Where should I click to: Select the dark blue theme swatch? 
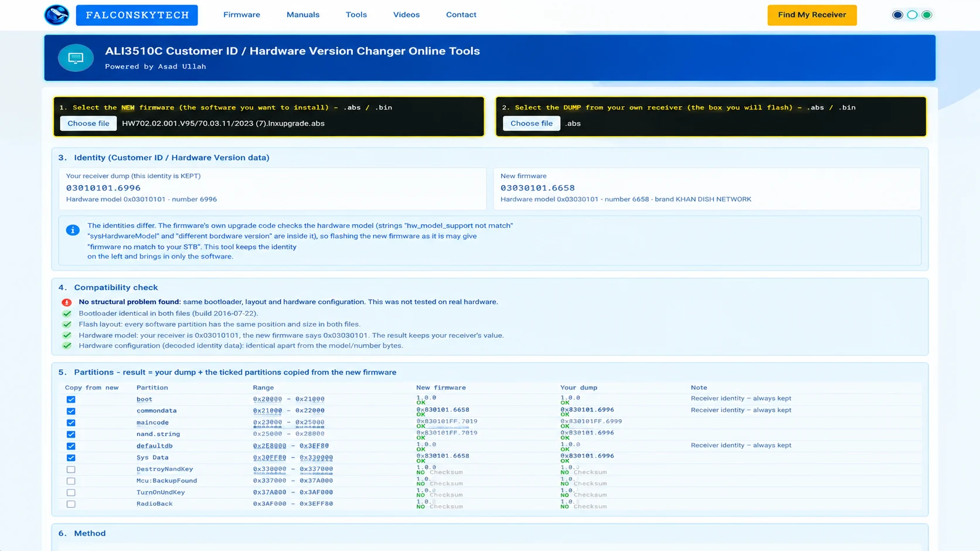(897, 15)
